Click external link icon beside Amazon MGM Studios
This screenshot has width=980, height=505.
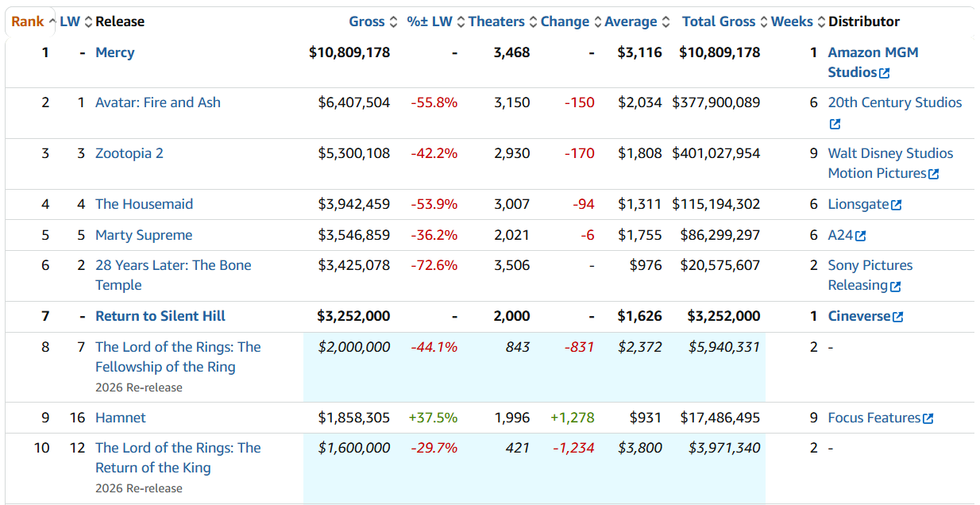click(x=885, y=73)
